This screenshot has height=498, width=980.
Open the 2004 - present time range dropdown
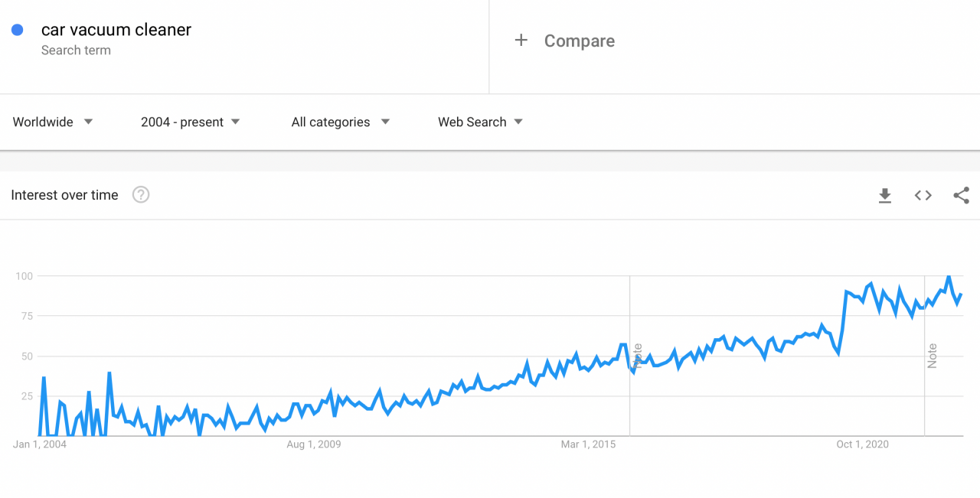click(x=190, y=122)
